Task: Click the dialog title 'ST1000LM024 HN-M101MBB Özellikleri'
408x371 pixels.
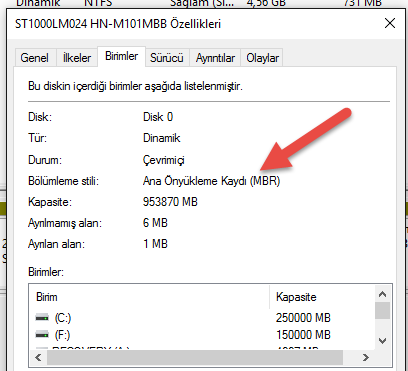Action: point(118,24)
